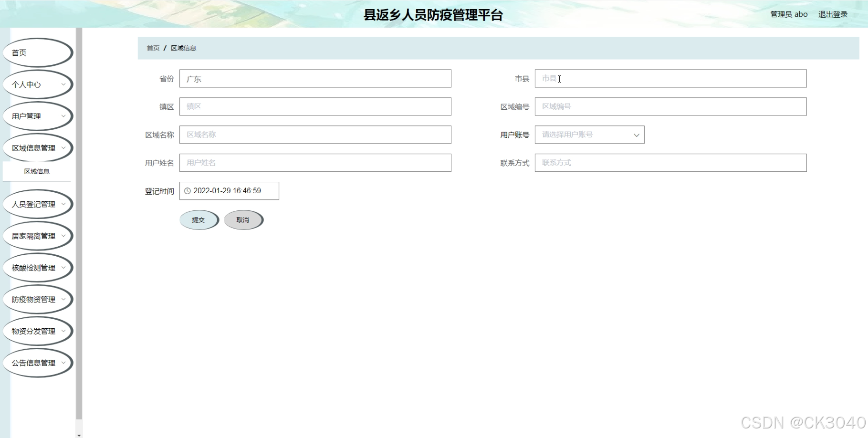Expand the 核酸检测管理 sidebar menu

[38, 268]
